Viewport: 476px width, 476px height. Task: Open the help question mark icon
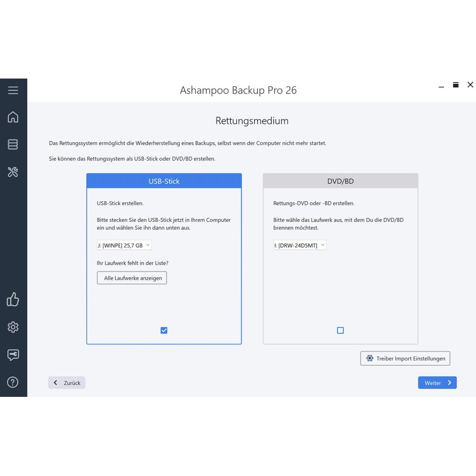pyautogui.click(x=13, y=382)
